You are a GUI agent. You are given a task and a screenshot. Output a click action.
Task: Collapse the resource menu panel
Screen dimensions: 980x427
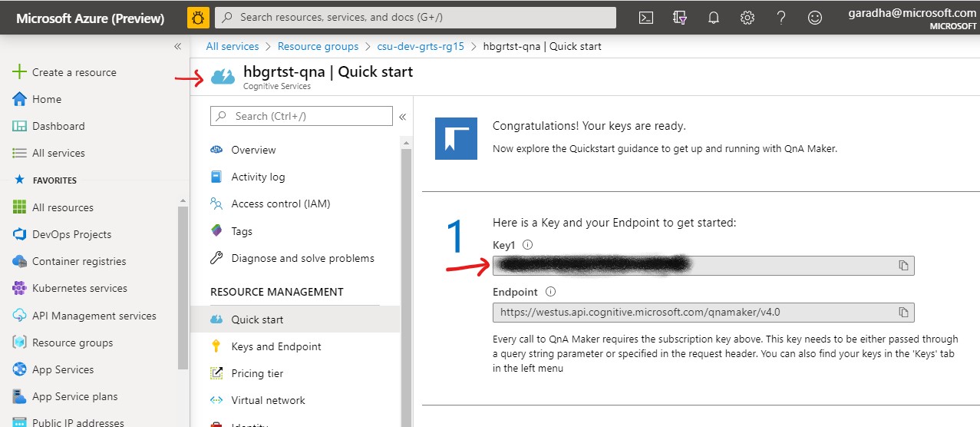(x=402, y=117)
